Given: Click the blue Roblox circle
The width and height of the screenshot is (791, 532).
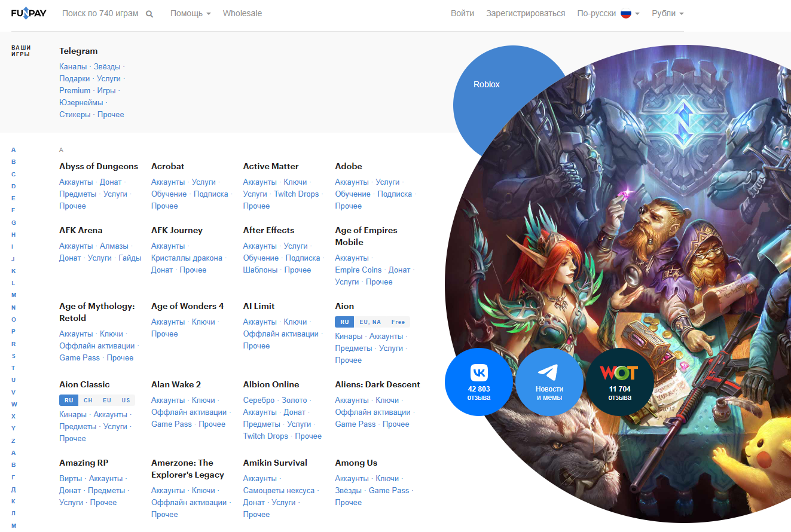Looking at the screenshot, I should click(x=486, y=85).
